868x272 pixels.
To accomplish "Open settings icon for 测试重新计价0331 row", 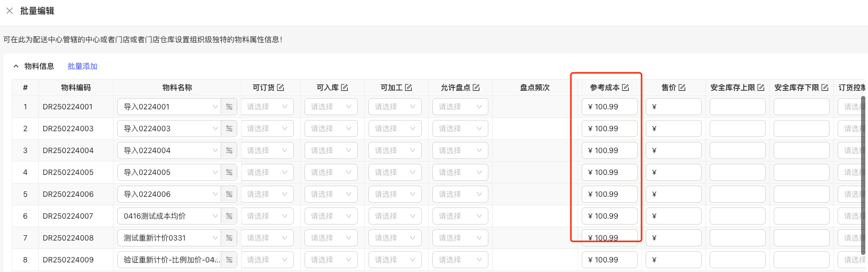I will click(229, 238).
